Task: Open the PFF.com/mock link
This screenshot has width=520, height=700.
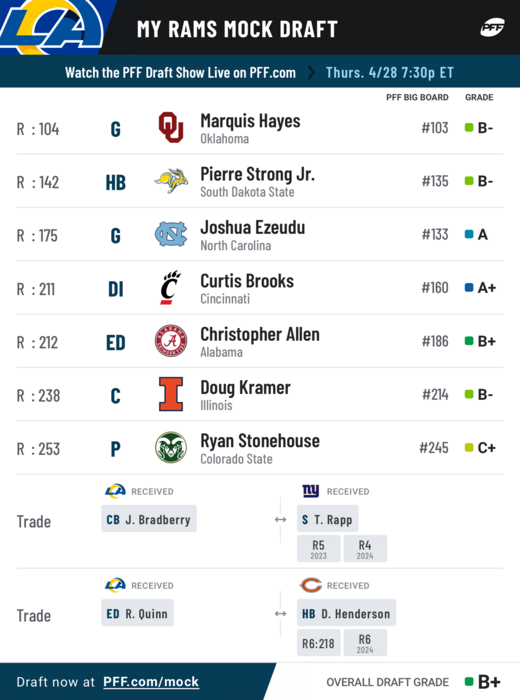Action: click(x=151, y=682)
